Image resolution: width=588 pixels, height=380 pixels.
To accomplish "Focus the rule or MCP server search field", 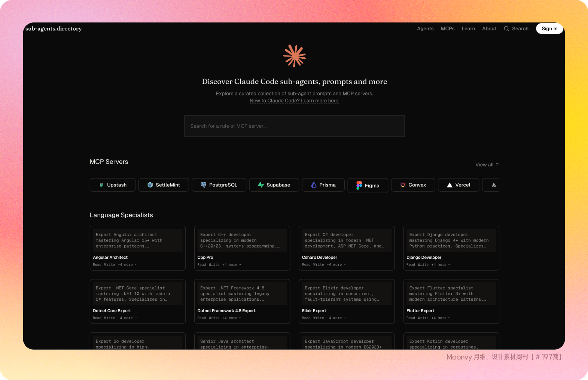I will tap(294, 126).
